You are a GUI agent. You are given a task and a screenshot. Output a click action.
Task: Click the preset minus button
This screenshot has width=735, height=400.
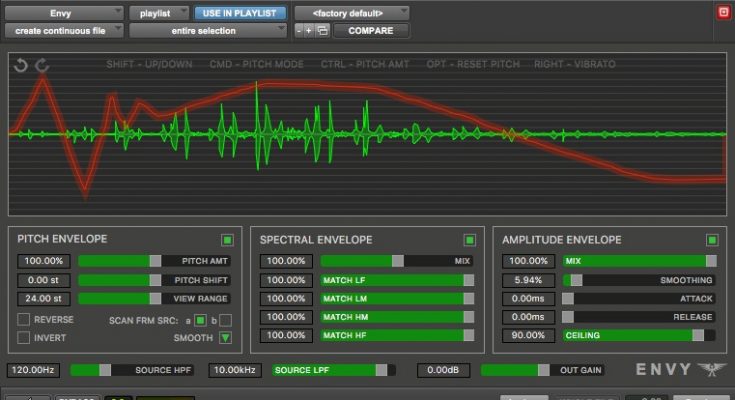(300, 31)
